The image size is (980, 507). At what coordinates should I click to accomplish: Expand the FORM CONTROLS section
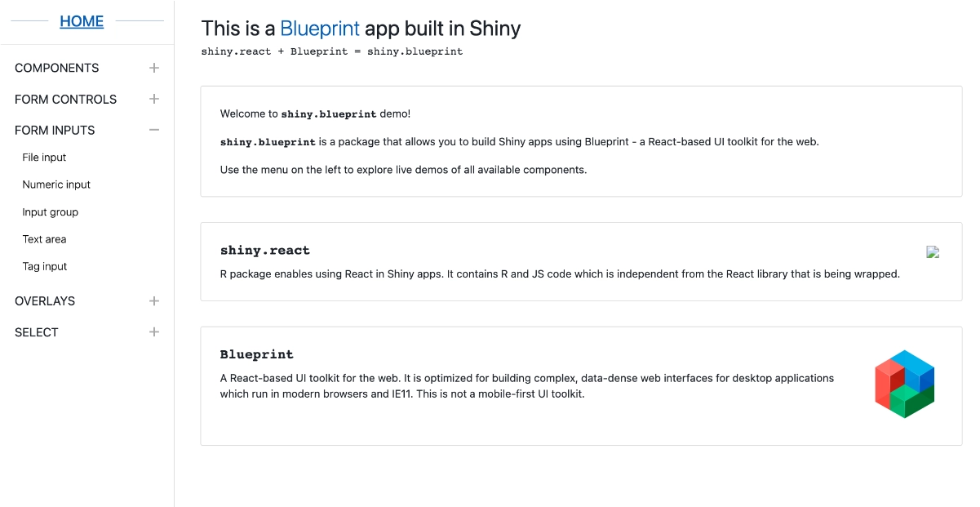point(153,99)
